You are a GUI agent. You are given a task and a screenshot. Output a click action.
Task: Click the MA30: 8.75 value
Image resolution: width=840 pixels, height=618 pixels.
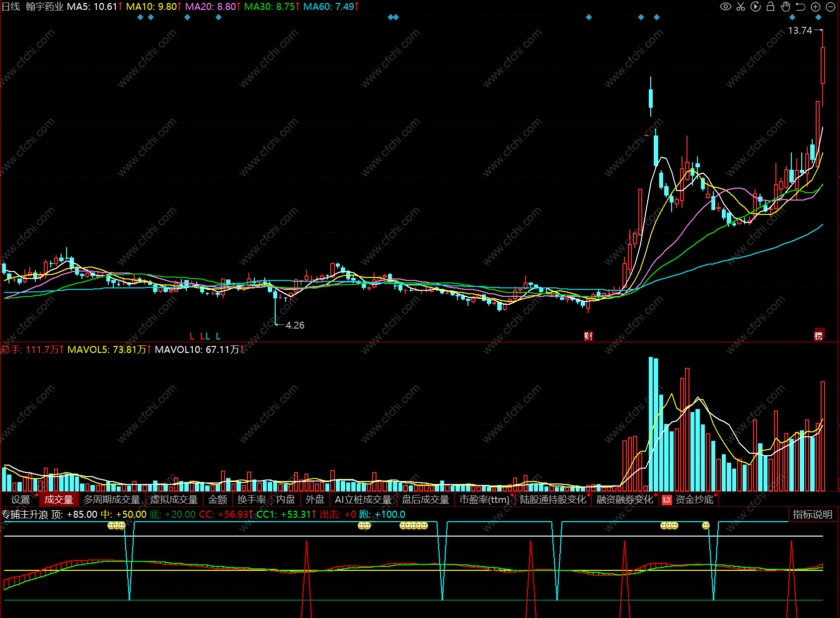click(x=272, y=6)
